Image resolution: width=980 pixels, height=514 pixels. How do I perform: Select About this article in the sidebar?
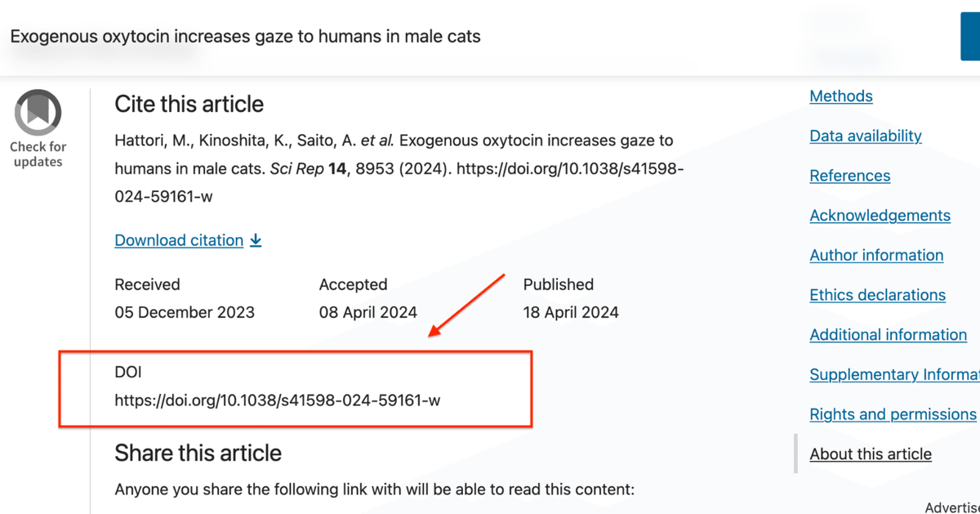(871, 454)
